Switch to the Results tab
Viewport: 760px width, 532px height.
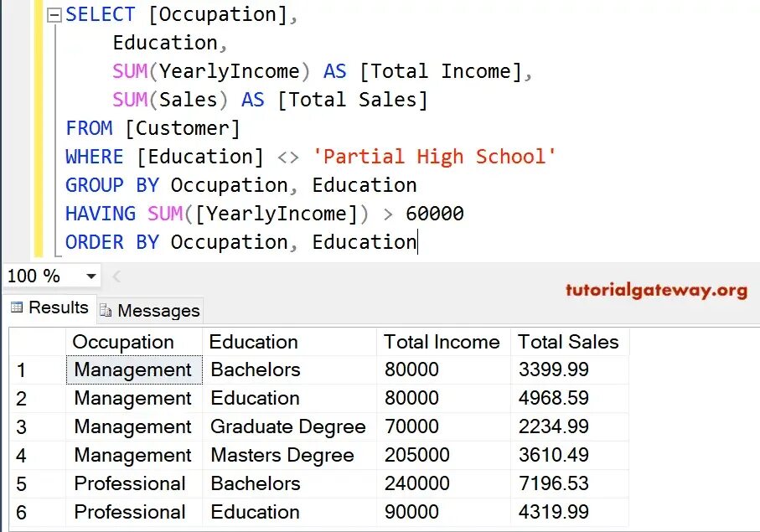coord(49,307)
